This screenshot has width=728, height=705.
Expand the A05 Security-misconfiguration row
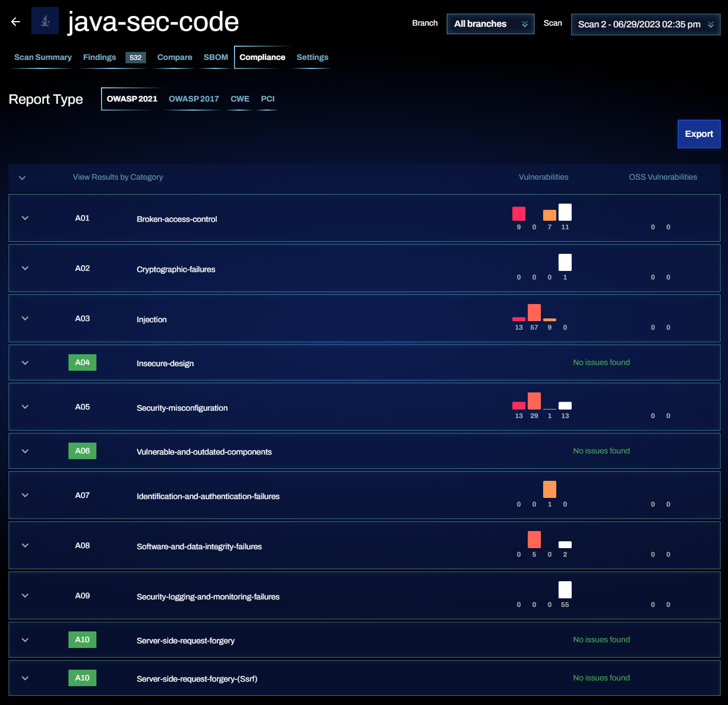[25, 407]
